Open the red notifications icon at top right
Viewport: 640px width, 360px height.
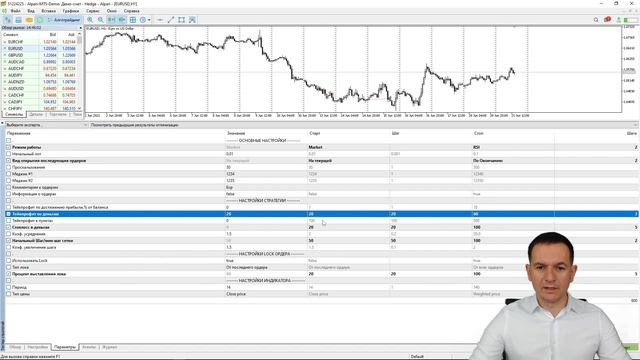point(607,20)
